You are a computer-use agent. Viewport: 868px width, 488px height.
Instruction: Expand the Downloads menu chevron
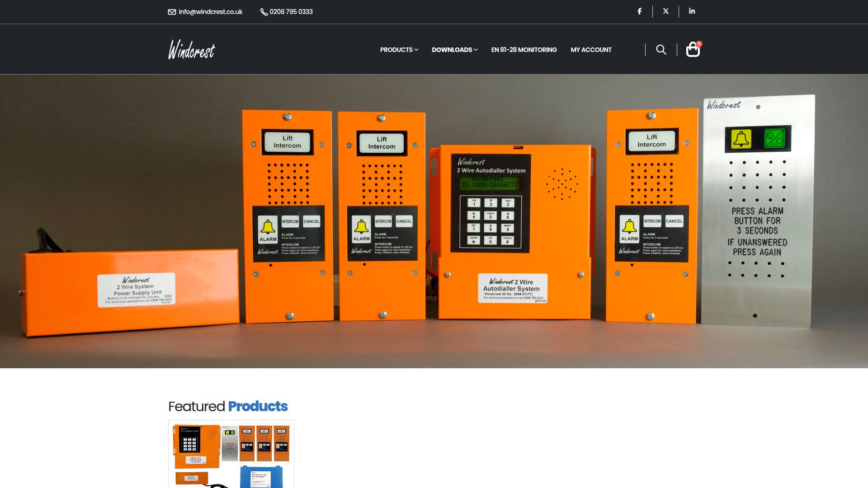pos(476,50)
